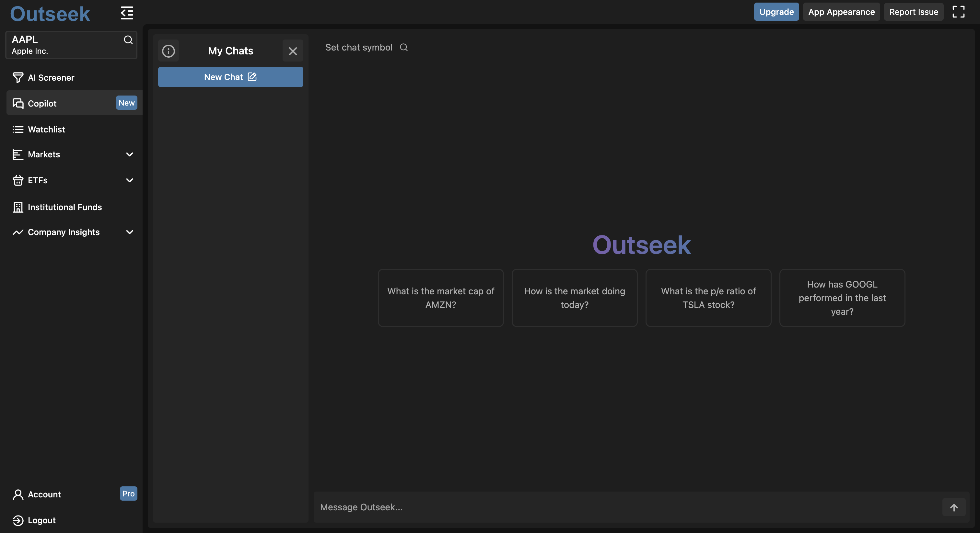980x533 pixels.
Task: Select the Copilot menu item
Action: pos(42,103)
